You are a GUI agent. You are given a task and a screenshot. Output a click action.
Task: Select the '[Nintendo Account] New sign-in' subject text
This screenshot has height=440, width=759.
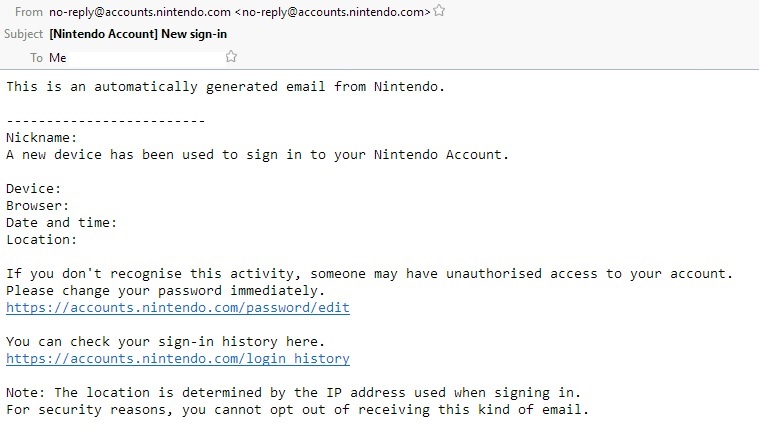point(138,34)
